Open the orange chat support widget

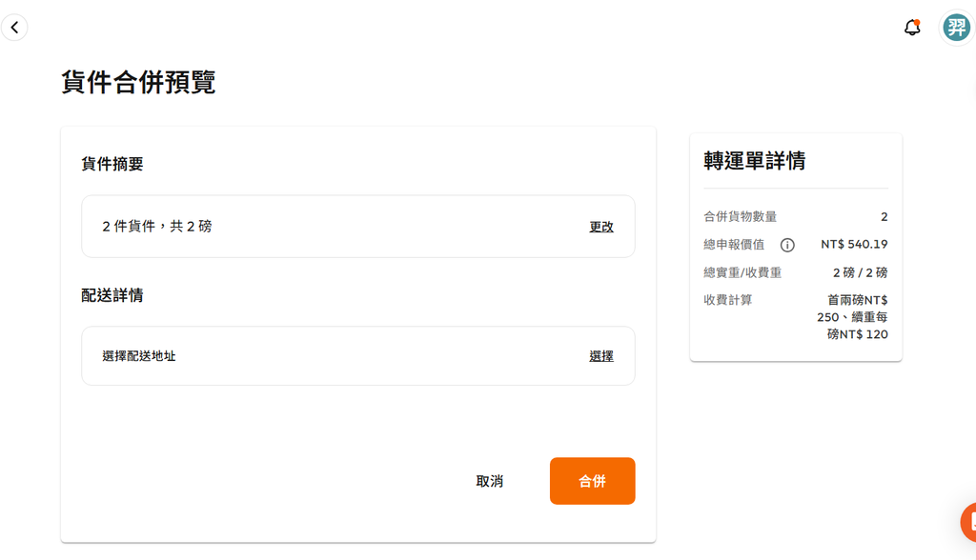tap(970, 522)
